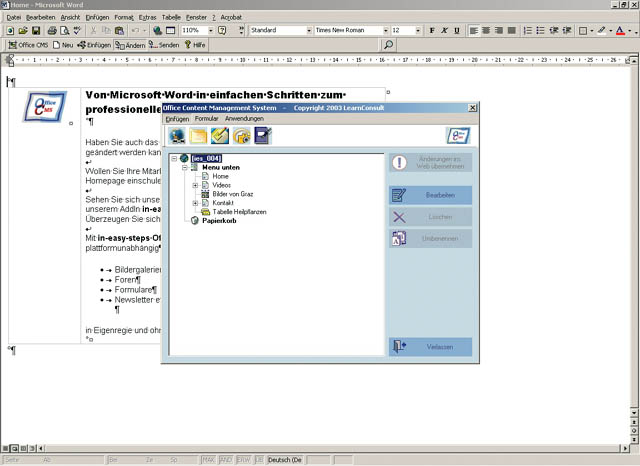Click the Umbenennen button

(431, 238)
